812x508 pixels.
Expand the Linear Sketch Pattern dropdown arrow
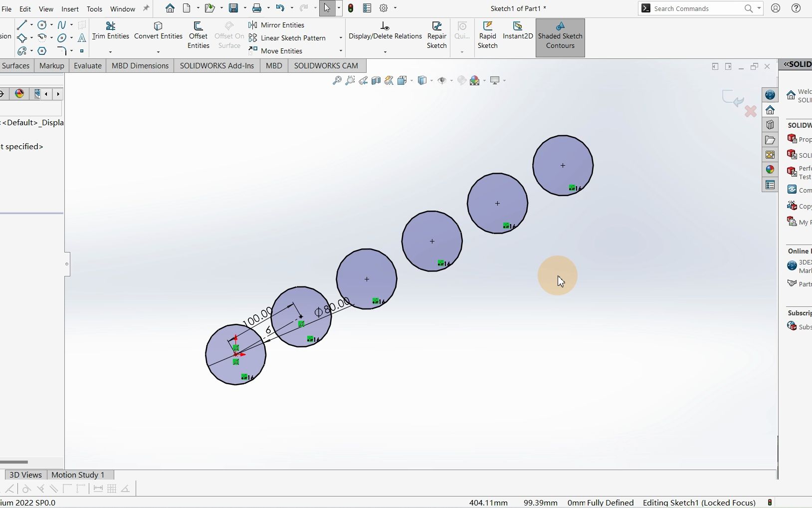coord(340,38)
